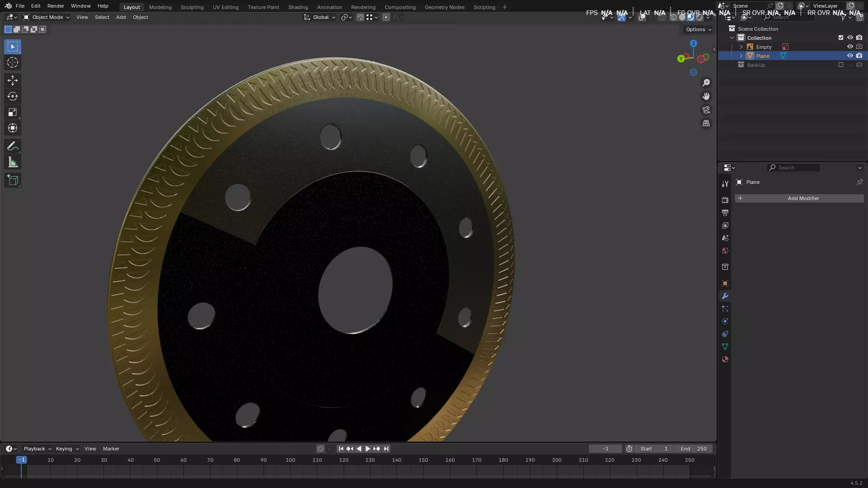Screen dimensions: 868x488
Task: Open the Object Constraints properties tab
Action: coord(725,334)
